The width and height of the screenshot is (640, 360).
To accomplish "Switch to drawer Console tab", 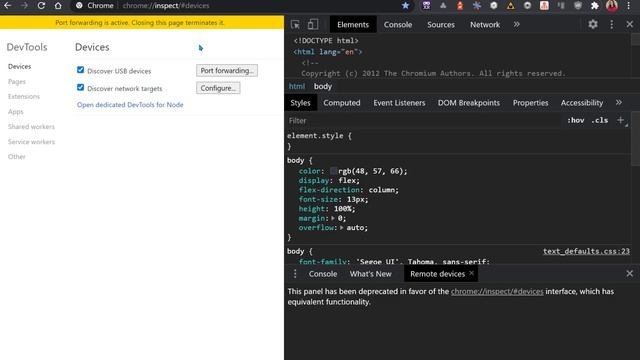I will pos(322,274).
